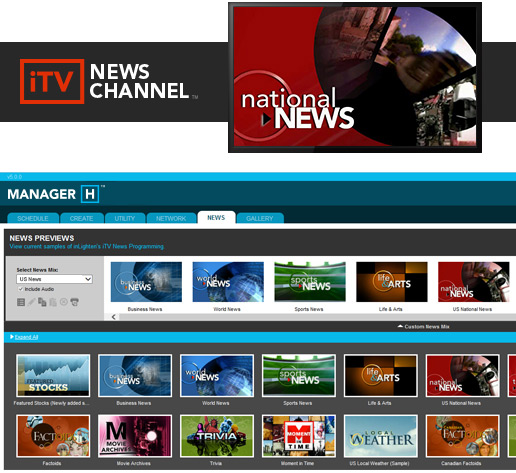Open Business News thumbnail in lower grid
The height and width of the screenshot is (473, 516).
[135, 376]
